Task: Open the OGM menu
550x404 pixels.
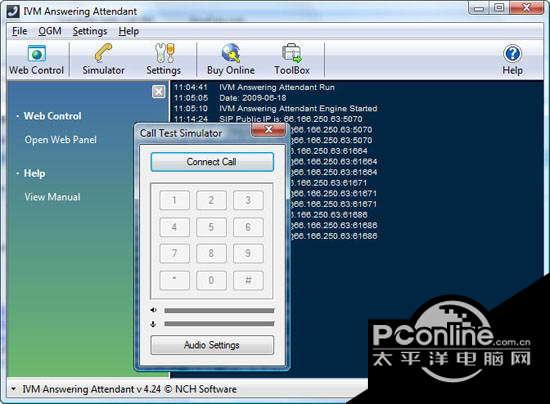Action: pos(50,31)
